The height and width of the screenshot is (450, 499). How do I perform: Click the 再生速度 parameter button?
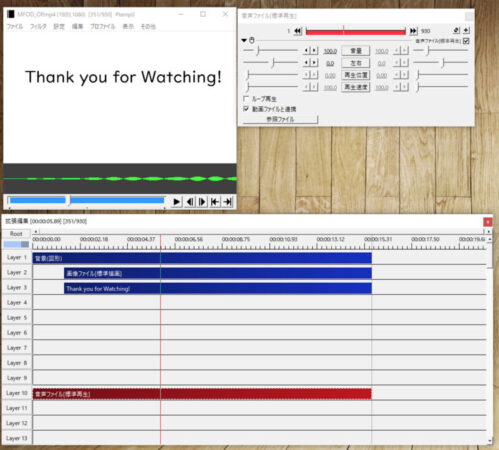(356, 87)
